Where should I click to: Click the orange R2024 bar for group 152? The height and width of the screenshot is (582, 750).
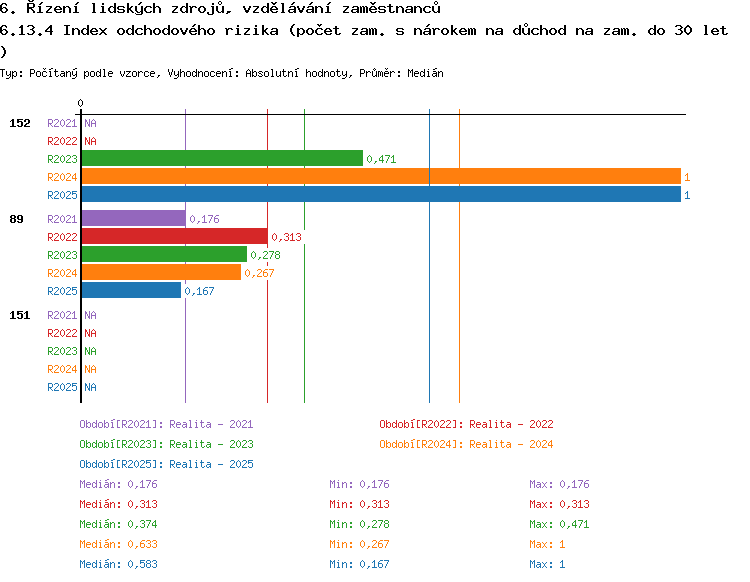pos(381,176)
